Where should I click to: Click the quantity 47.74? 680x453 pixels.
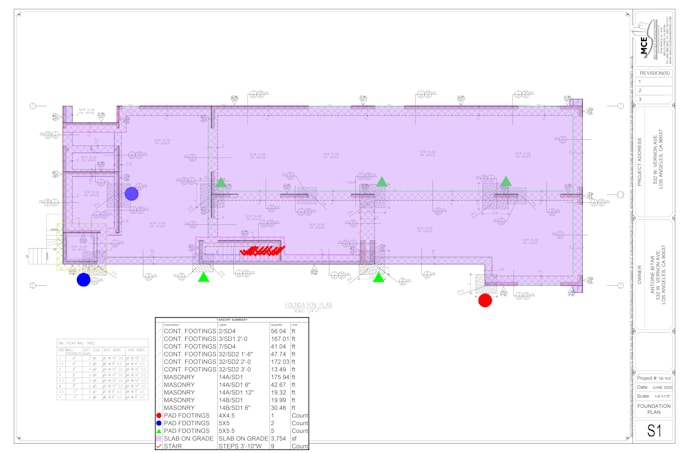click(x=278, y=354)
